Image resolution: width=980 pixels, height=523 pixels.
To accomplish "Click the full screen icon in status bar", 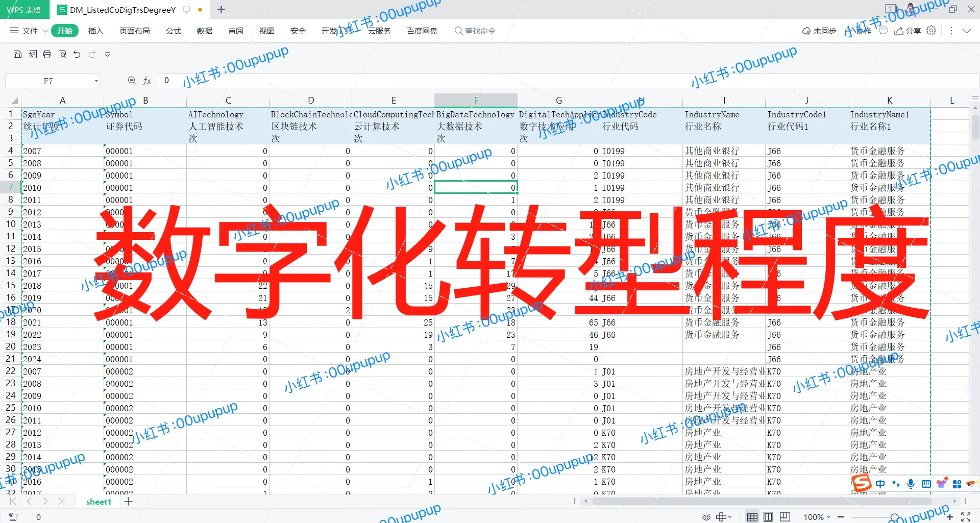I will (x=966, y=516).
